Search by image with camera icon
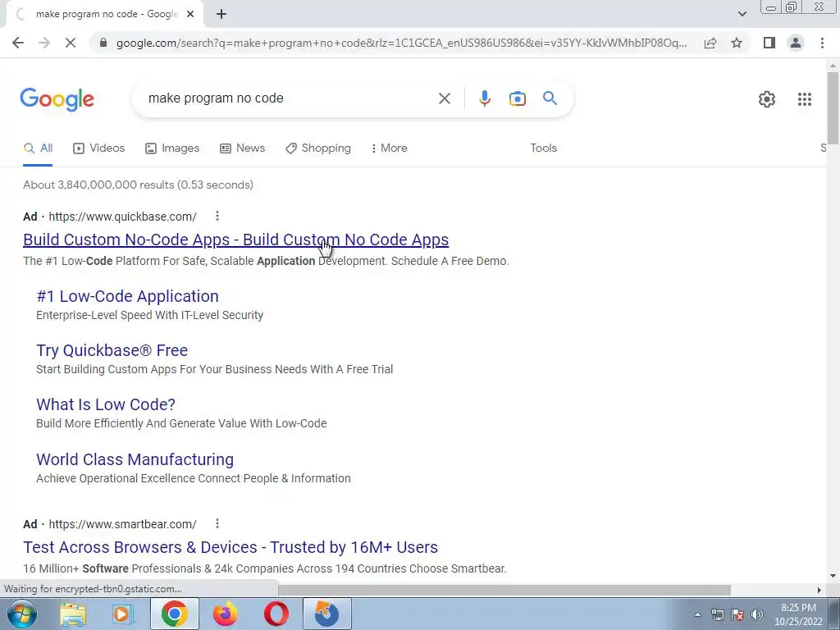Viewport: 840px width, 630px height. point(518,98)
